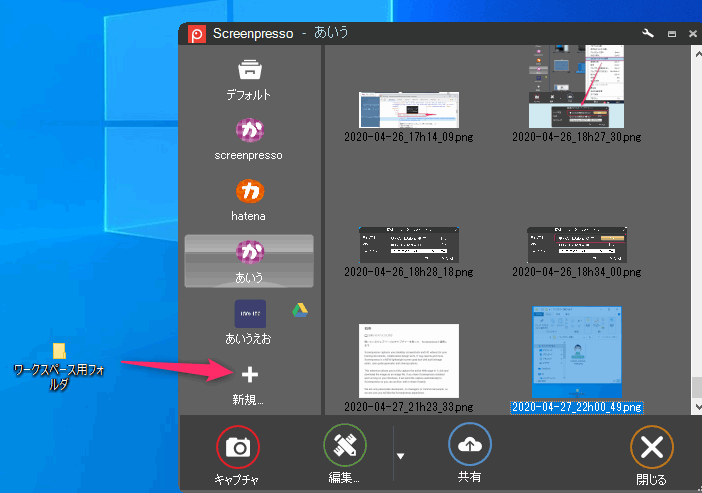702x493 pixels.
Task: Share via the cloud upload 共有 icon
Action: [470, 445]
